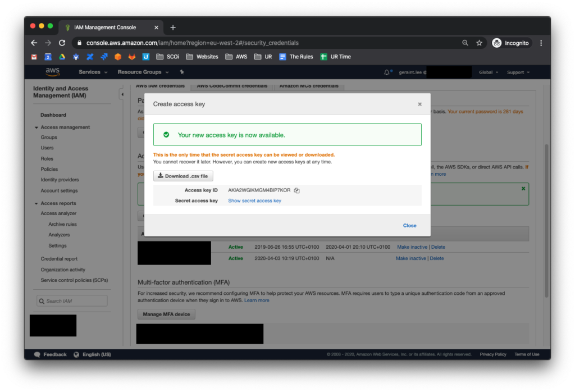Open Roles in the IAM sidebar

[x=47, y=159]
